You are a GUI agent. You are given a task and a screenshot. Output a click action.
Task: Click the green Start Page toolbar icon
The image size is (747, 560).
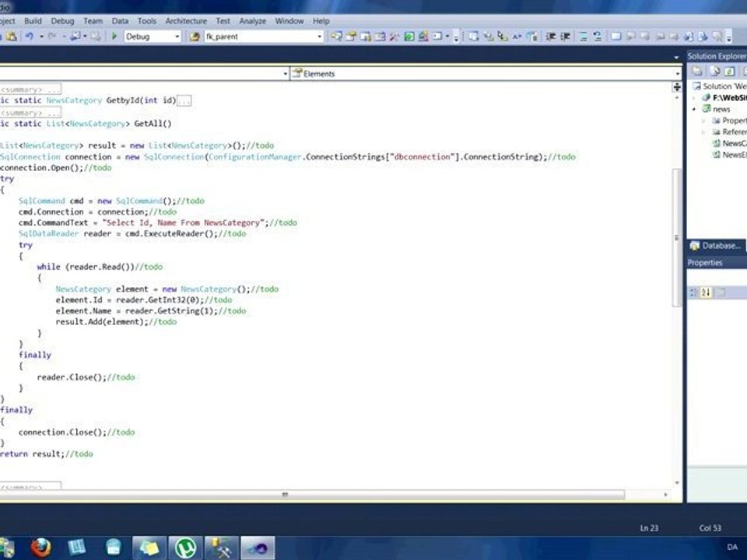click(x=409, y=37)
